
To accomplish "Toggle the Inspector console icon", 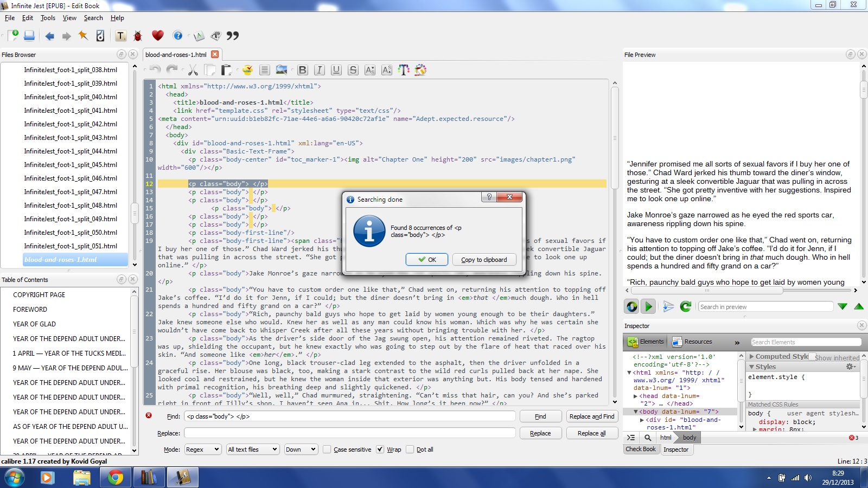I will (x=631, y=438).
